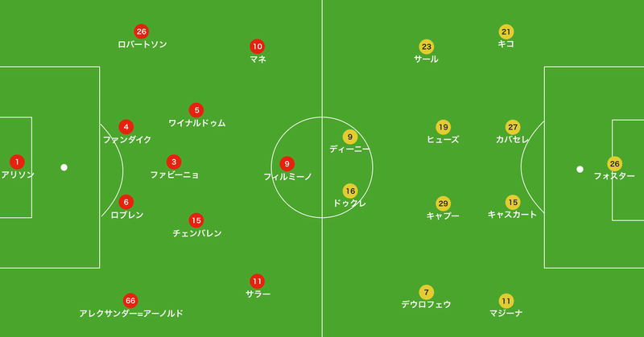Click yellow number 21 キコ marker
The width and height of the screenshot is (644, 337).
[x=506, y=31]
